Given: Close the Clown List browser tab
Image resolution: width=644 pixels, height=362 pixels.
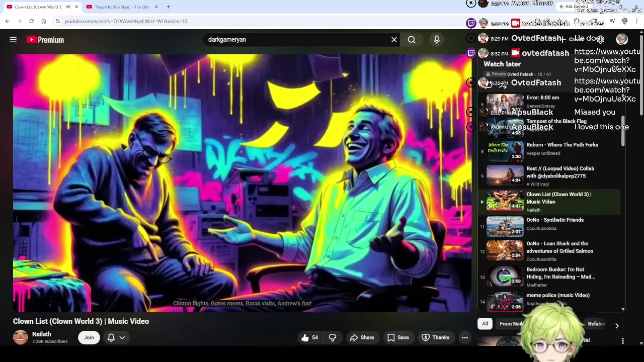Looking at the screenshot, I should [x=76, y=7].
